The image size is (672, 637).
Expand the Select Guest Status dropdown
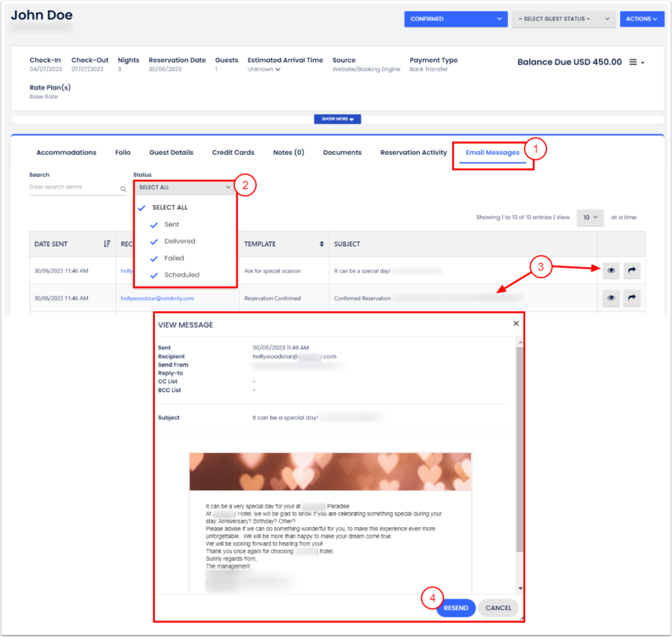pos(563,19)
